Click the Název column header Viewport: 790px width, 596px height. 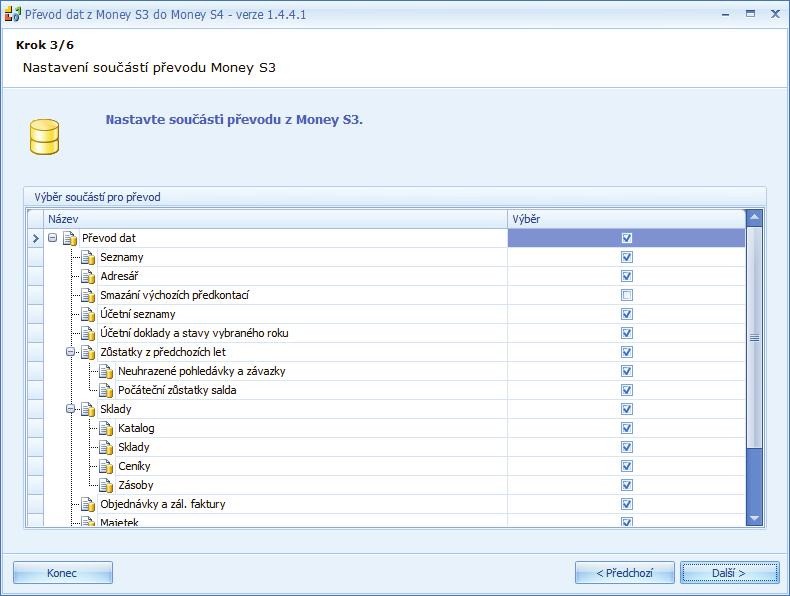(276, 219)
